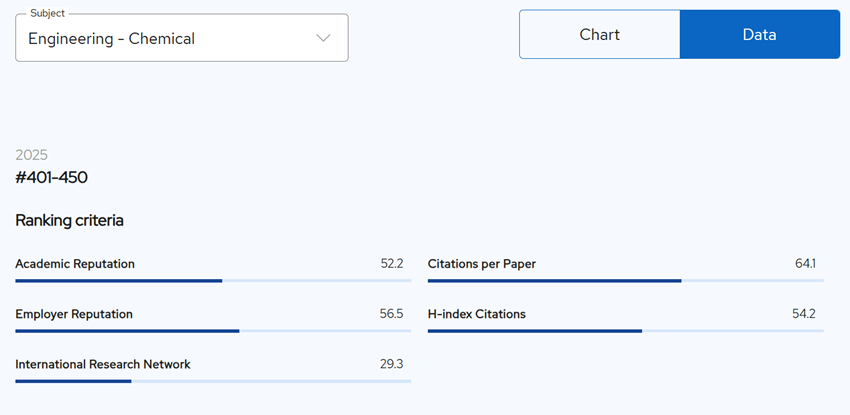Click the 52.2 Academic Reputation score
This screenshot has width=850, height=415.
point(392,264)
